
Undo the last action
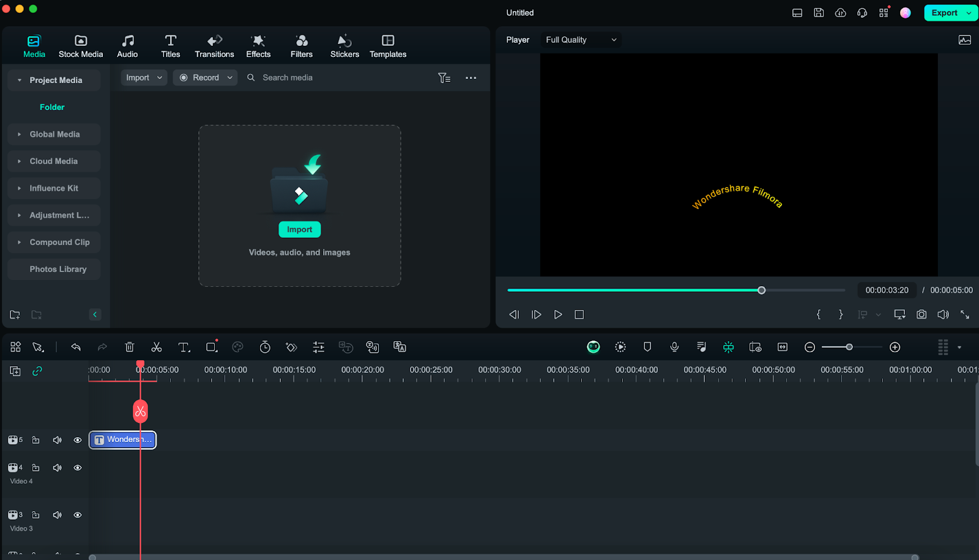click(x=76, y=347)
